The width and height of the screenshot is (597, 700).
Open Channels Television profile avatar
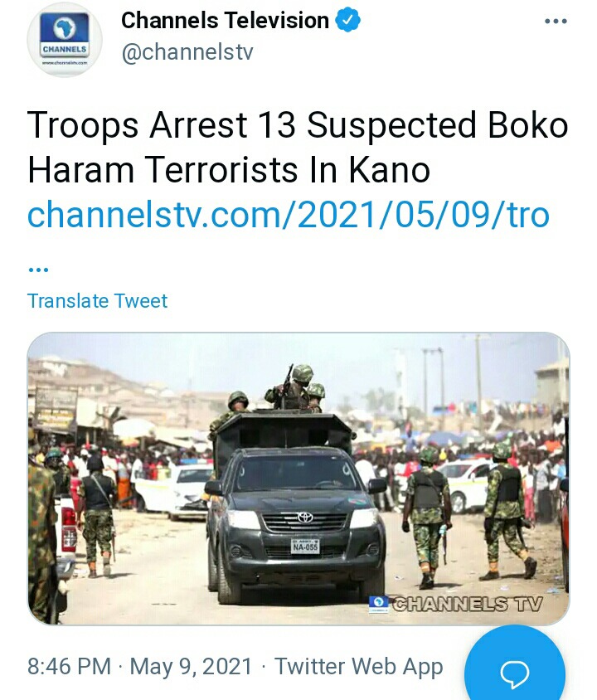pyautogui.click(x=65, y=40)
